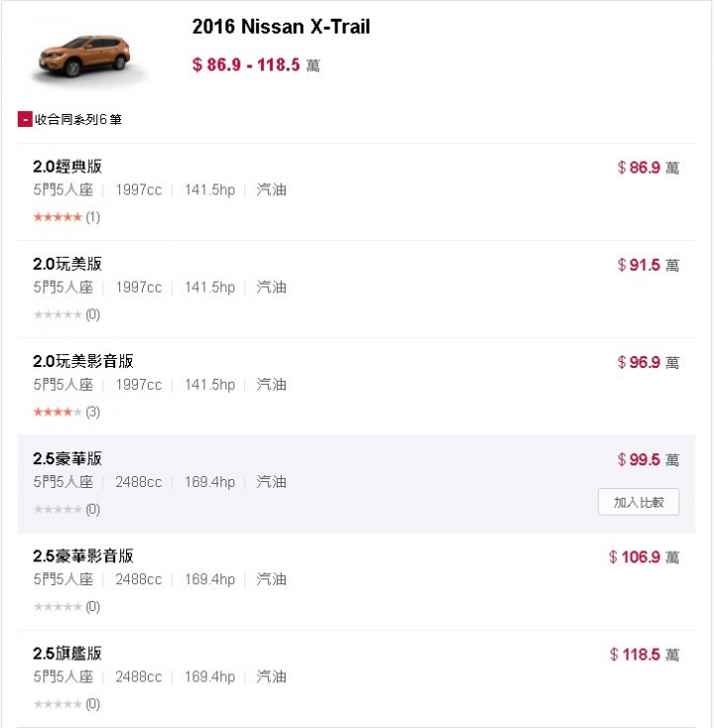Open the 2.0玩美版 trim details
Screen dimensions: 714x728
tap(67, 264)
